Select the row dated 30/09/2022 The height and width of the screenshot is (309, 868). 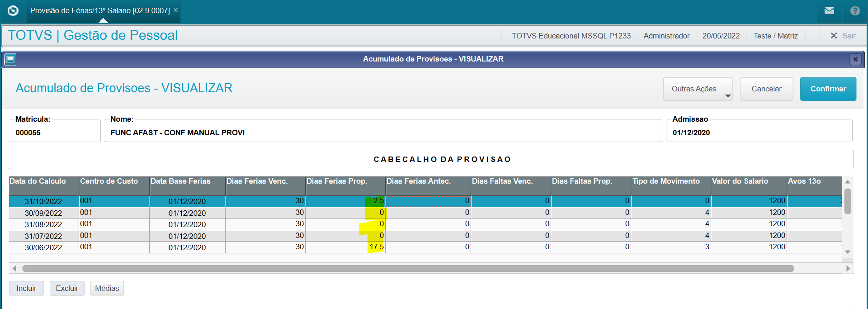[425, 213]
